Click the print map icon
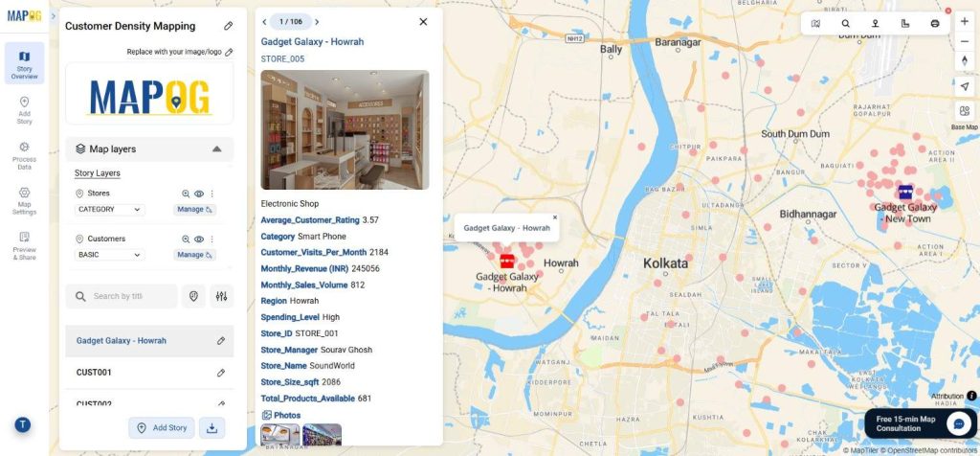Screen dimensions: 980x456 (x=935, y=23)
